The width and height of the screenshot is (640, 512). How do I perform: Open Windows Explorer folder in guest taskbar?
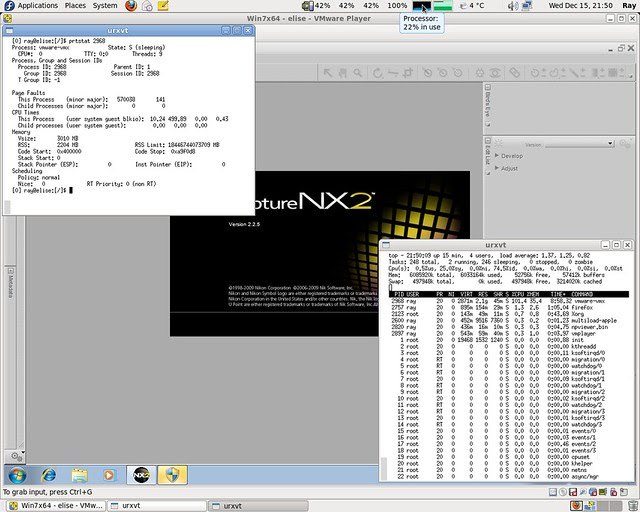79,475
